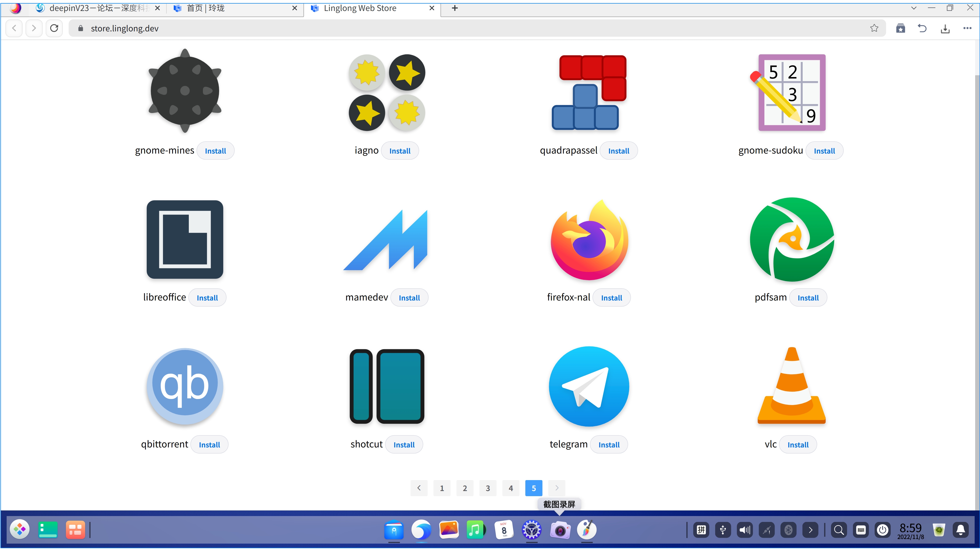980x551 pixels.
Task: Click the bookmark star icon in address bar
Action: 874,28
